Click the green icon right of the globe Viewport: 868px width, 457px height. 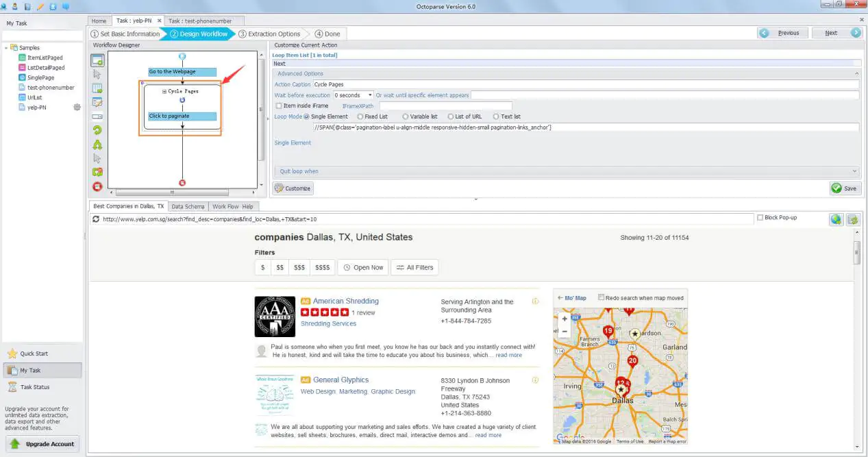coord(853,219)
